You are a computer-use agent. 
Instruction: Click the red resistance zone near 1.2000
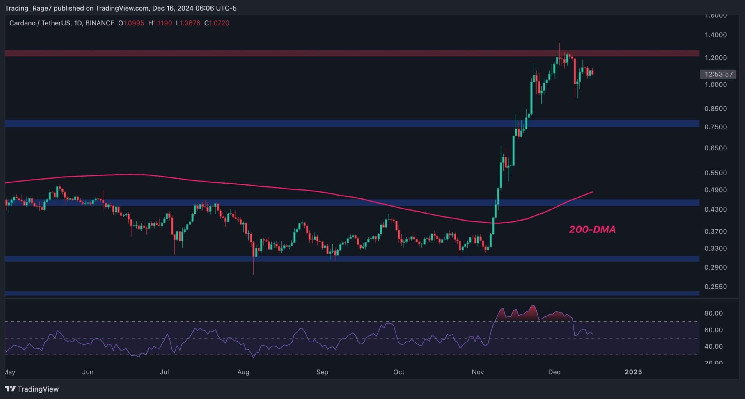pyautogui.click(x=352, y=53)
